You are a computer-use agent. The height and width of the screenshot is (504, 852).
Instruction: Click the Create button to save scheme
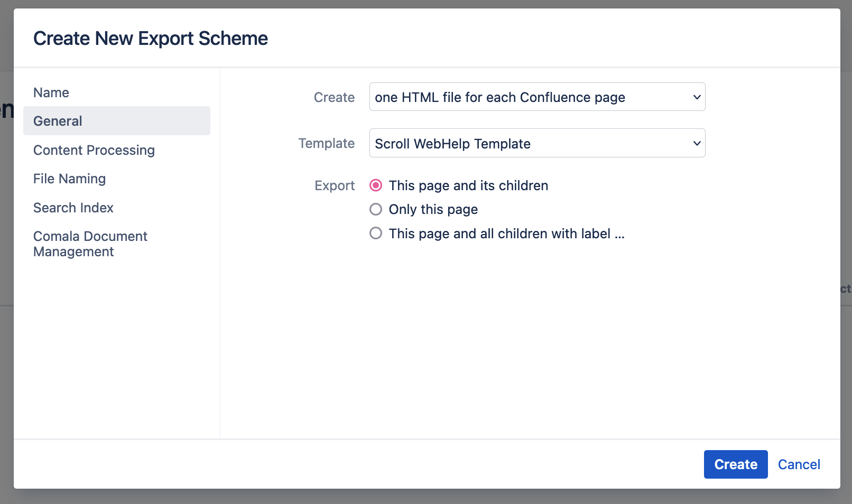[x=735, y=464]
